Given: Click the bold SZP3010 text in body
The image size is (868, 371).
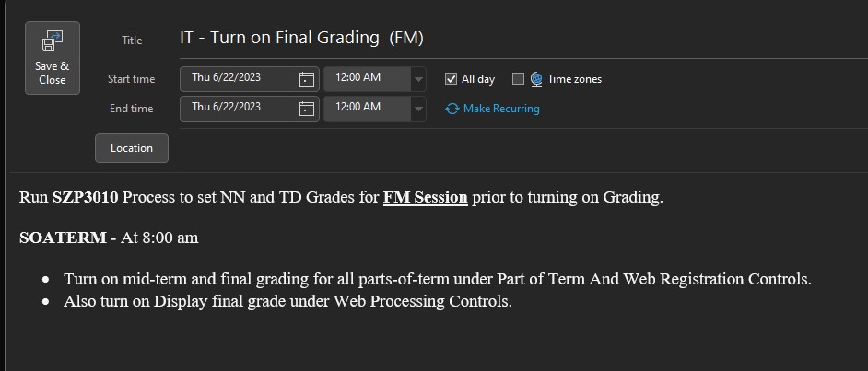Looking at the screenshot, I should (86, 197).
